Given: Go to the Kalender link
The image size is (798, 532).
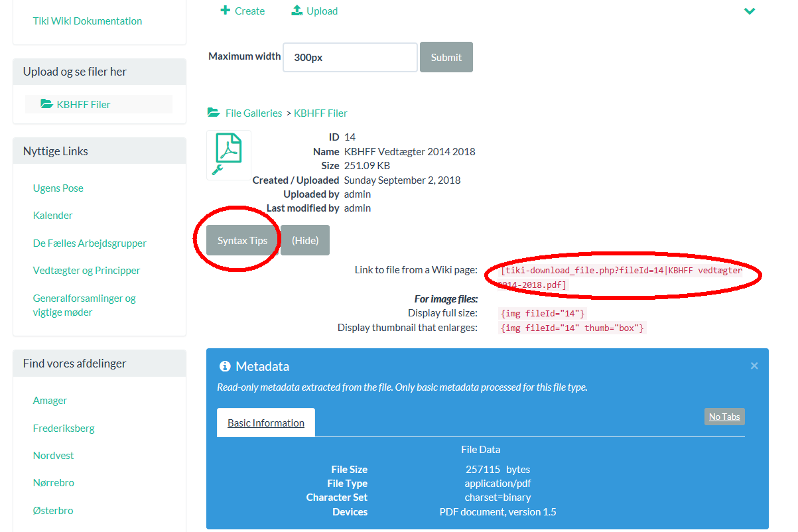Looking at the screenshot, I should pyautogui.click(x=53, y=215).
